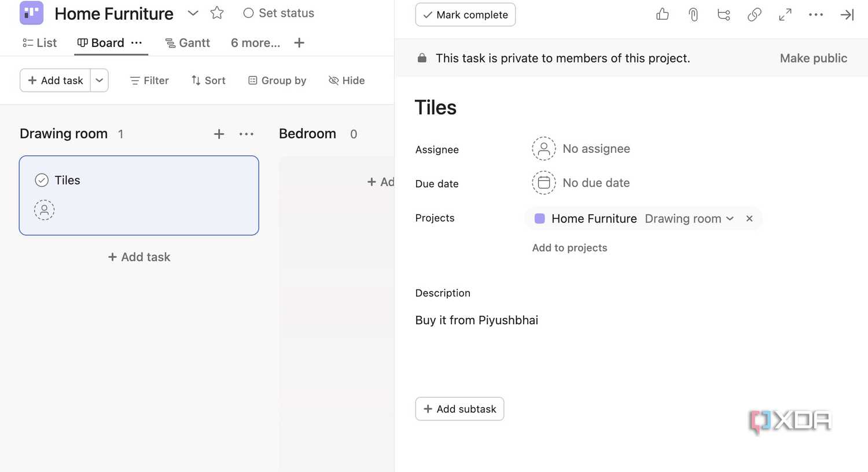Click the Drawing room column header
868x472 pixels.
click(64, 134)
